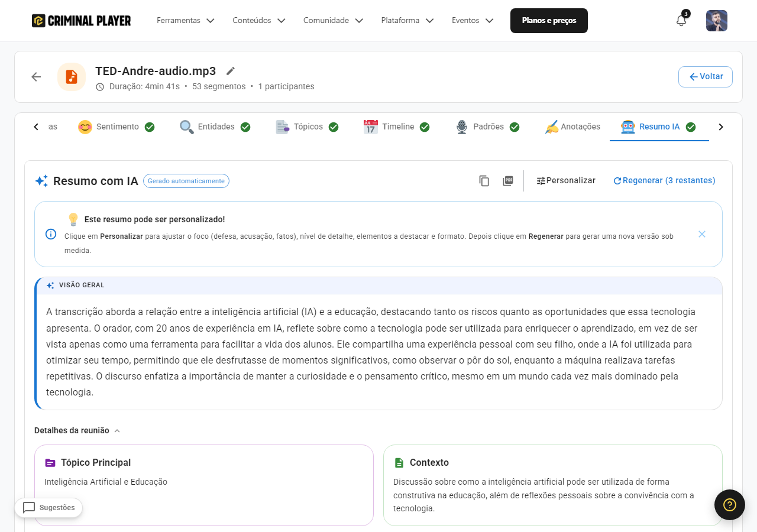The image size is (757, 532).
Task: Open the Sugestões feedback button
Action: point(49,508)
